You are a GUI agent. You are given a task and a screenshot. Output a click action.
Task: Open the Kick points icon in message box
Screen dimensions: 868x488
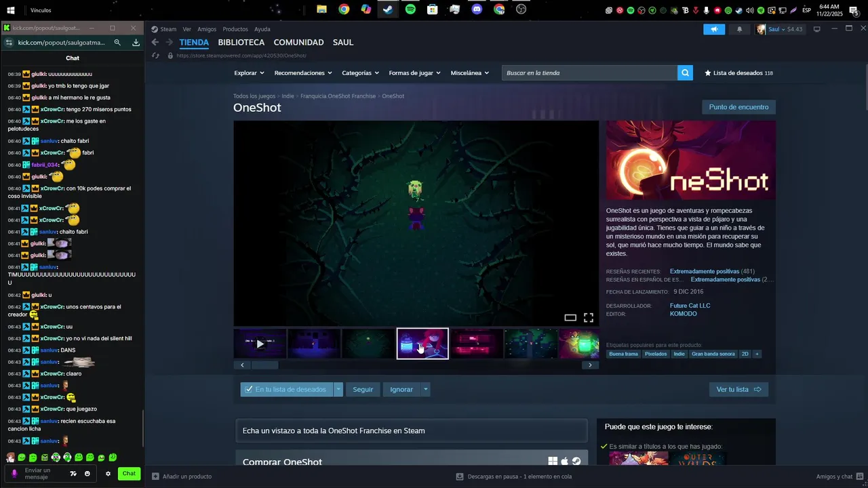[73, 474]
